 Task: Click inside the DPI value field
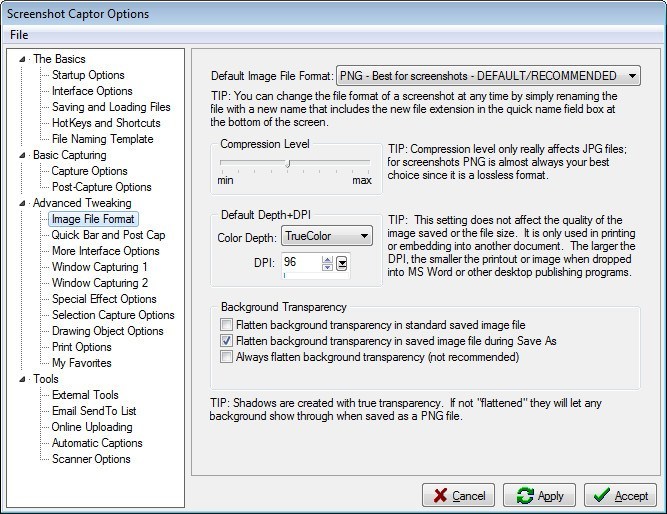click(300, 262)
